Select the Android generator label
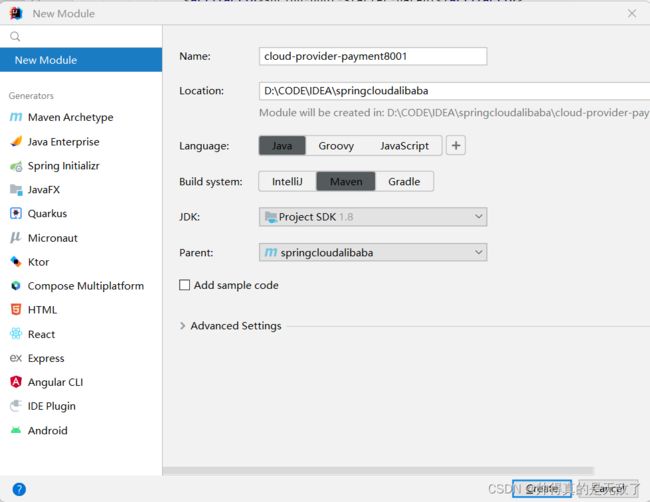The height and width of the screenshot is (502, 650). pos(47,430)
